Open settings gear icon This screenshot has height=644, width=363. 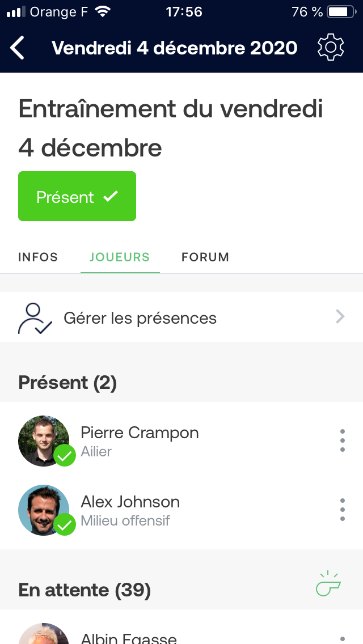pyautogui.click(x=331, y=48)
